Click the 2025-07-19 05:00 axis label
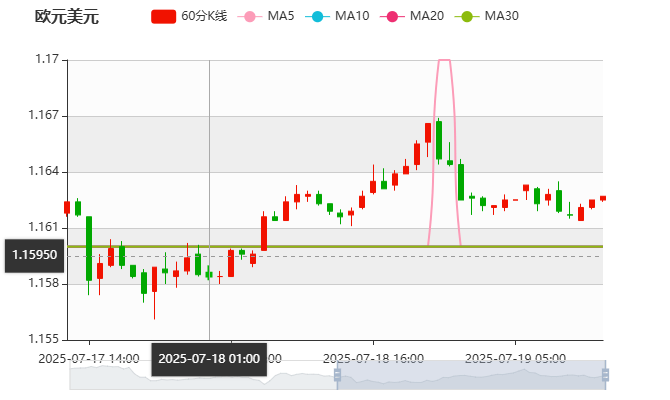 tap(515, 358)
